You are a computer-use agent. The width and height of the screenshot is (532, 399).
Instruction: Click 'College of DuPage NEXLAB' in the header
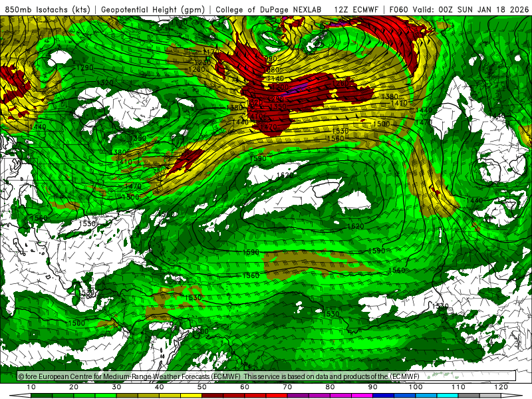point(269,10)
